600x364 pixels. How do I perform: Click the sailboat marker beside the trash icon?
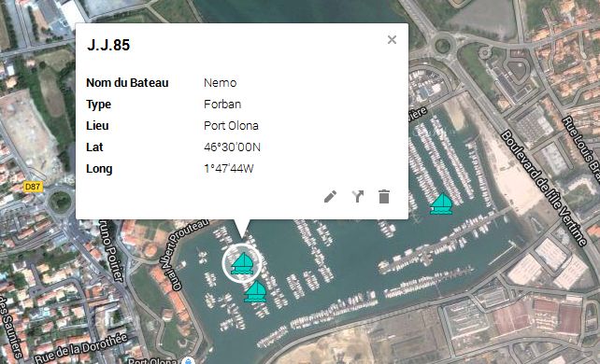(x=441, y=203)
